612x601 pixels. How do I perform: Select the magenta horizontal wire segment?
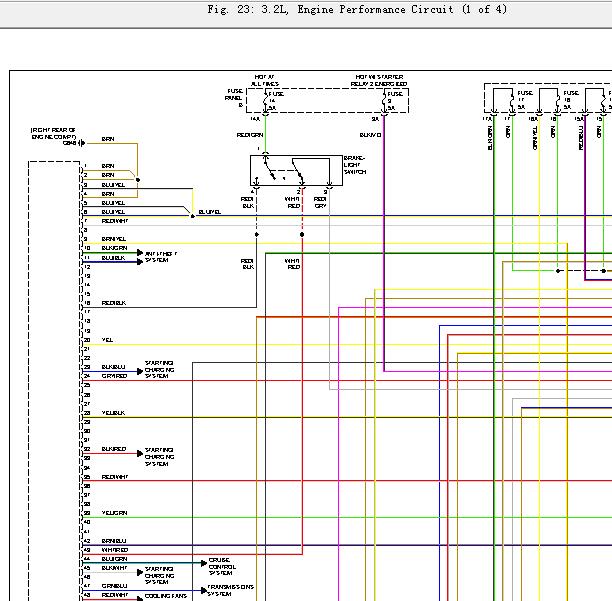click(475, 308)
